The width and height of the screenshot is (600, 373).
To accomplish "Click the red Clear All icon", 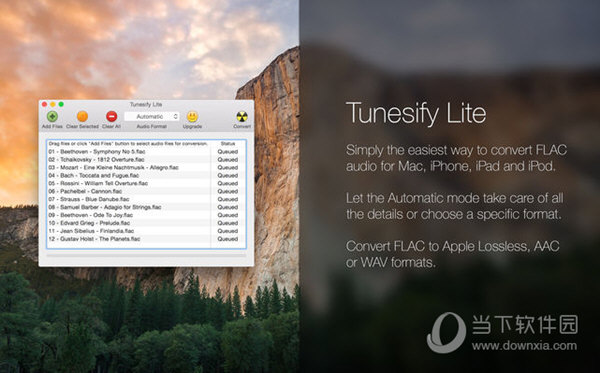I will [x=111, y=116].
